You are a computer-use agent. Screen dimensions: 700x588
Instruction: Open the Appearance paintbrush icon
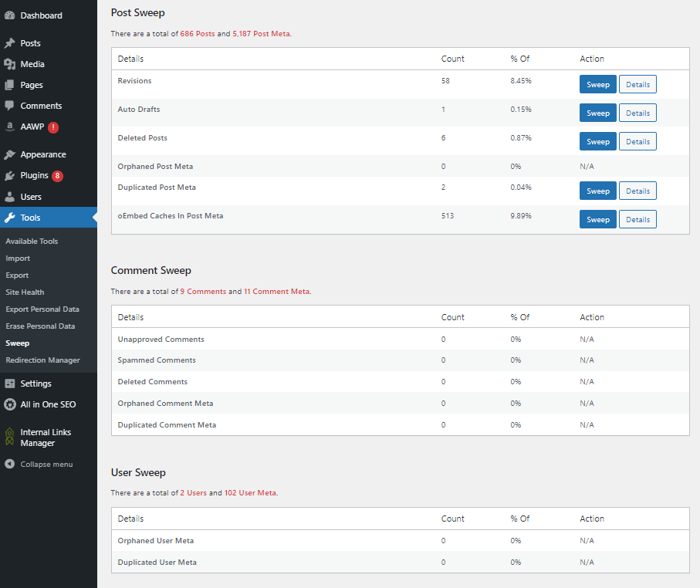point(10,154)
